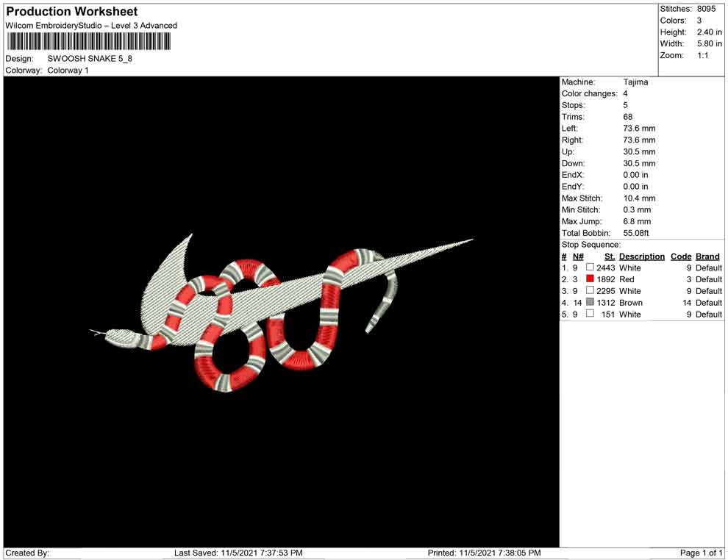Select the 'Production Worksheet' heading

point(71,11)
